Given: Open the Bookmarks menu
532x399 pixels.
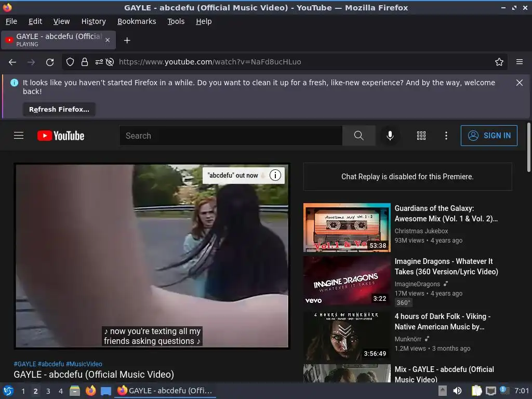Looking at the screenshot, I should click(137, 21).
